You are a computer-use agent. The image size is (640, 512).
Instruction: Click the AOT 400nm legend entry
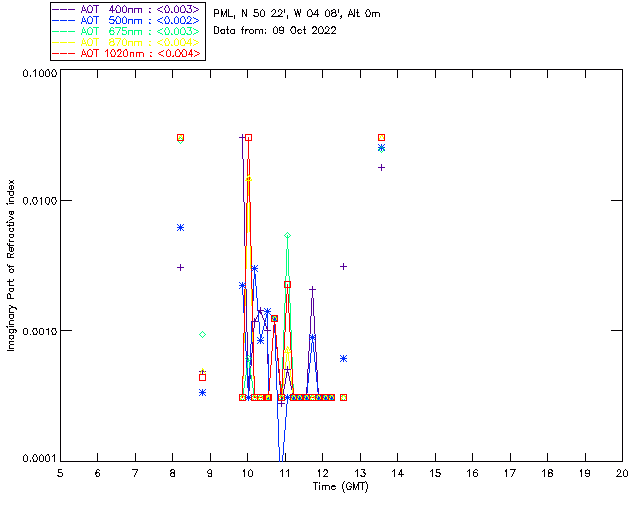127,9
